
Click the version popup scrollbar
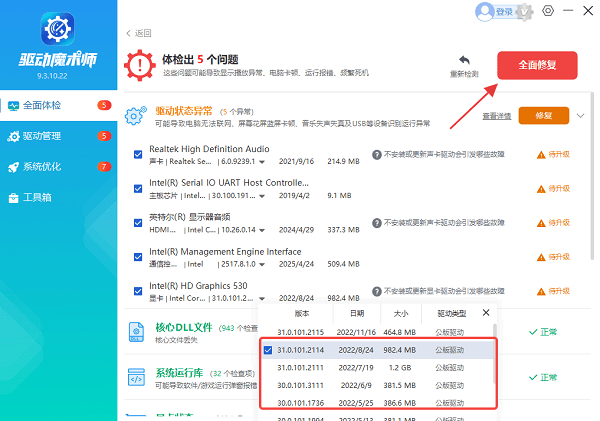[494, 353]
